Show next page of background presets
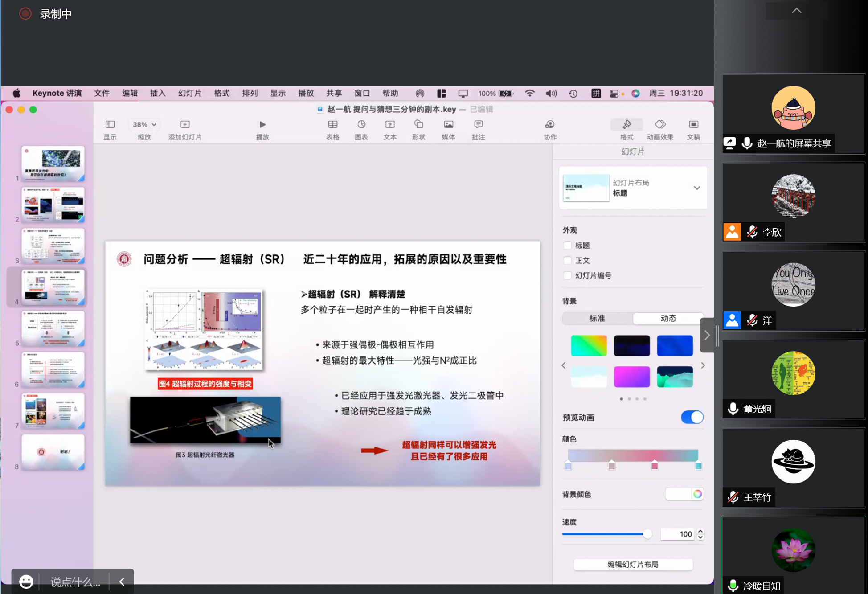 (703, 365)
